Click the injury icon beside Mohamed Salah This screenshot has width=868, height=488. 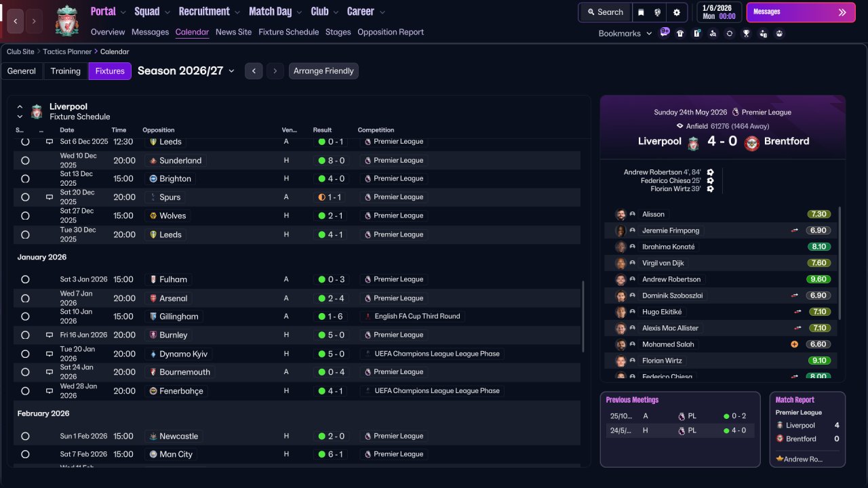tap(795, 344)
